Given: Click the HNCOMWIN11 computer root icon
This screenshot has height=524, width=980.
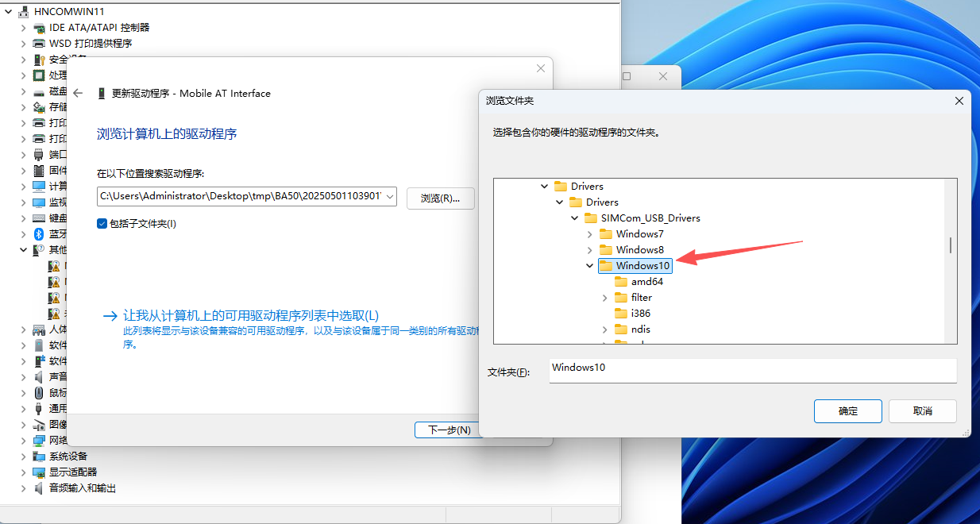Looking at the screenshot, I should pyautogui.click(x=24, y=12).
